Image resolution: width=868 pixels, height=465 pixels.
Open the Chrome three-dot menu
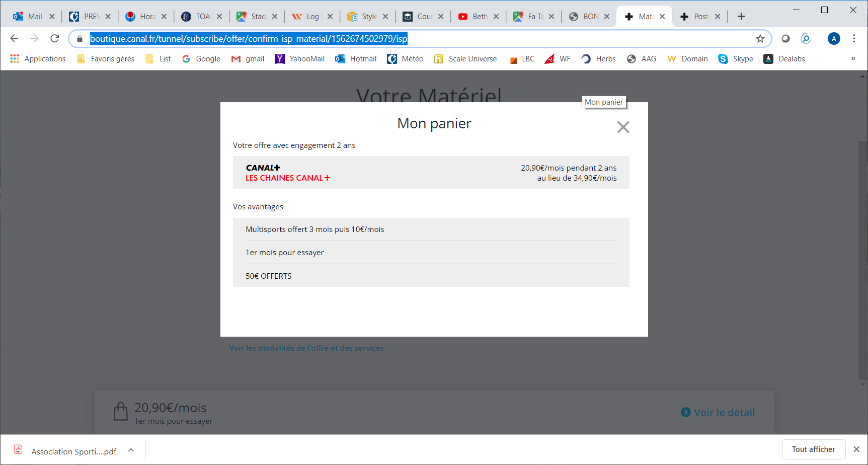854,39
